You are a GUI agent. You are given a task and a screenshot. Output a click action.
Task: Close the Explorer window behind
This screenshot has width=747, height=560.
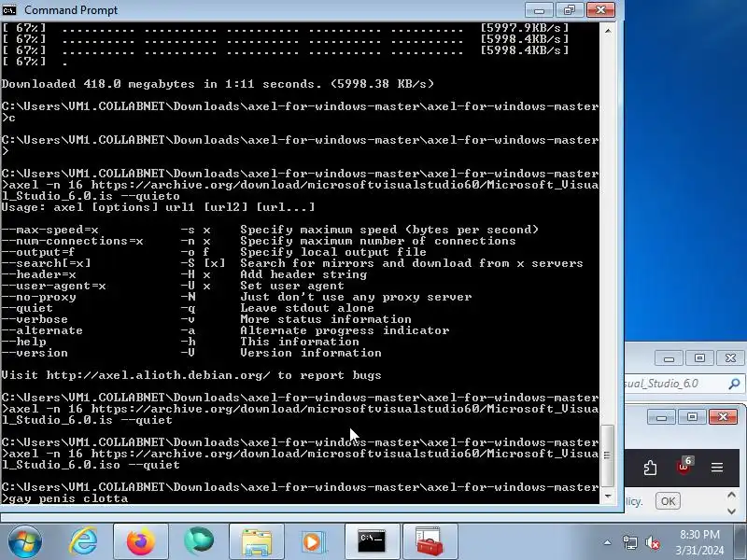coord(730,358)
